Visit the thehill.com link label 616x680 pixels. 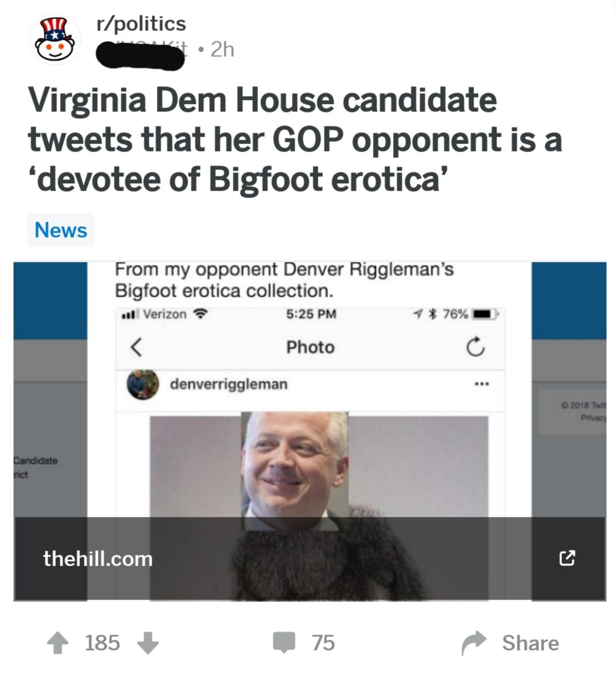98,559
